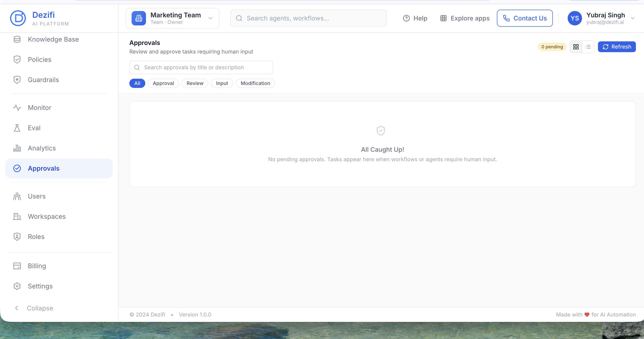Click the Help question mark icon
This screenshot has width=644, height=339.
point(406,18)
